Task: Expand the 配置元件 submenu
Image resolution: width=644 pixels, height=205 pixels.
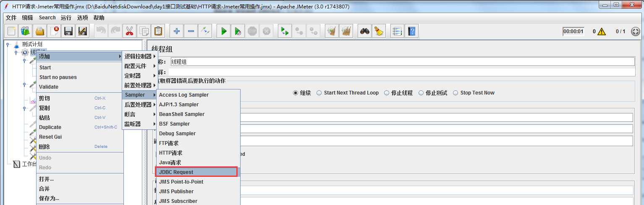Action: click(139, 66)
